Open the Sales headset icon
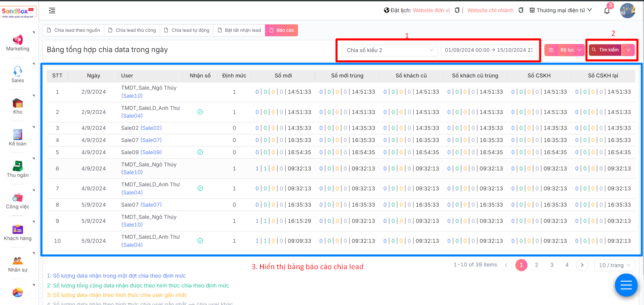Screen dimensions: 644x305 point(18,71)
